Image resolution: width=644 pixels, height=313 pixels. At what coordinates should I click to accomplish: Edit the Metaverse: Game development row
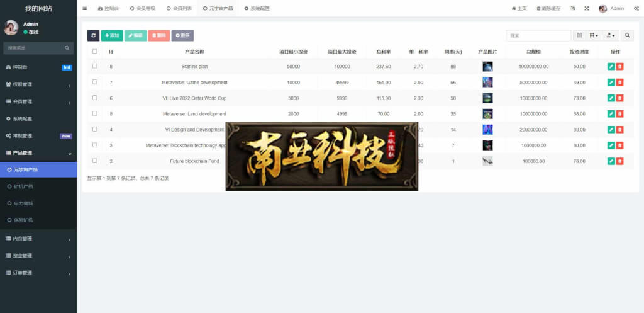click(x=611, y=83)
